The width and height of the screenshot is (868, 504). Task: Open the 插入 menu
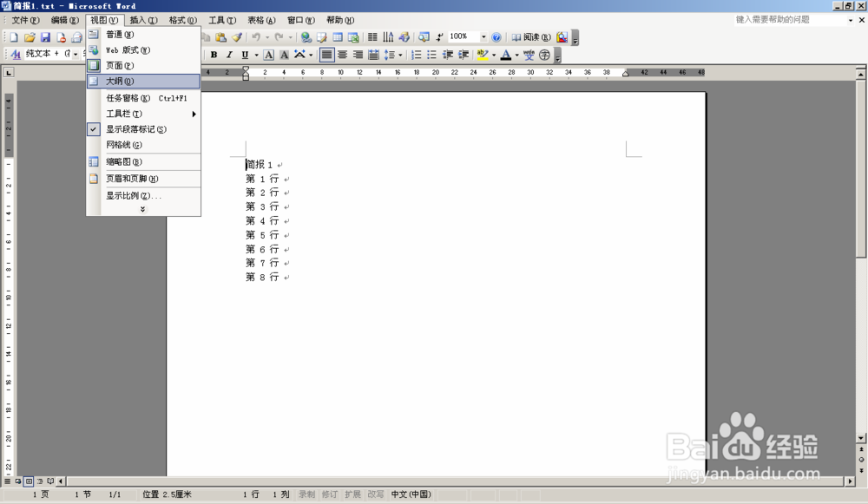point(143,20)
